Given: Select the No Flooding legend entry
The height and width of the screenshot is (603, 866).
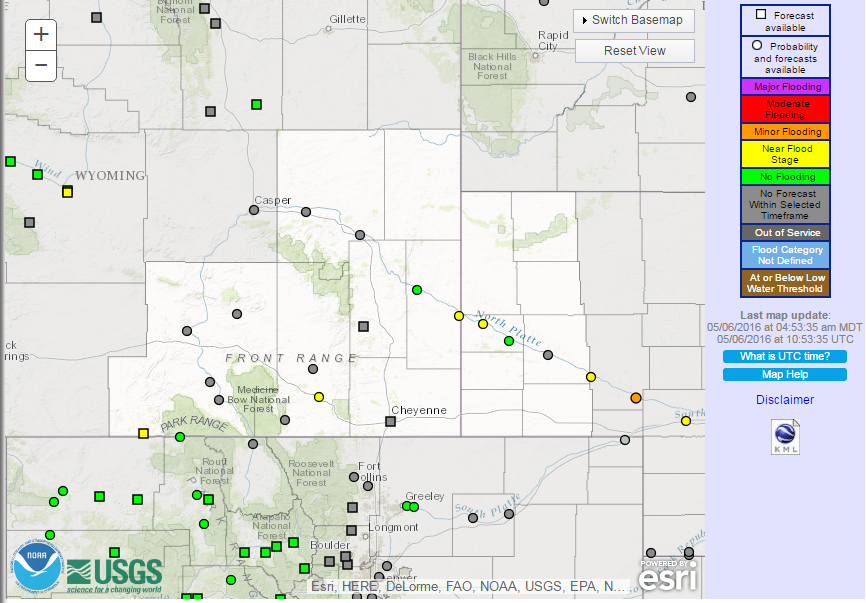Looking at the screenshot, I should [785, 177].
